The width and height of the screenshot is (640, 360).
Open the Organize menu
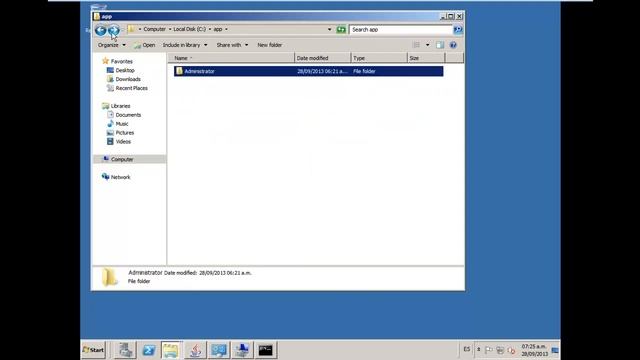coord(111,45)
